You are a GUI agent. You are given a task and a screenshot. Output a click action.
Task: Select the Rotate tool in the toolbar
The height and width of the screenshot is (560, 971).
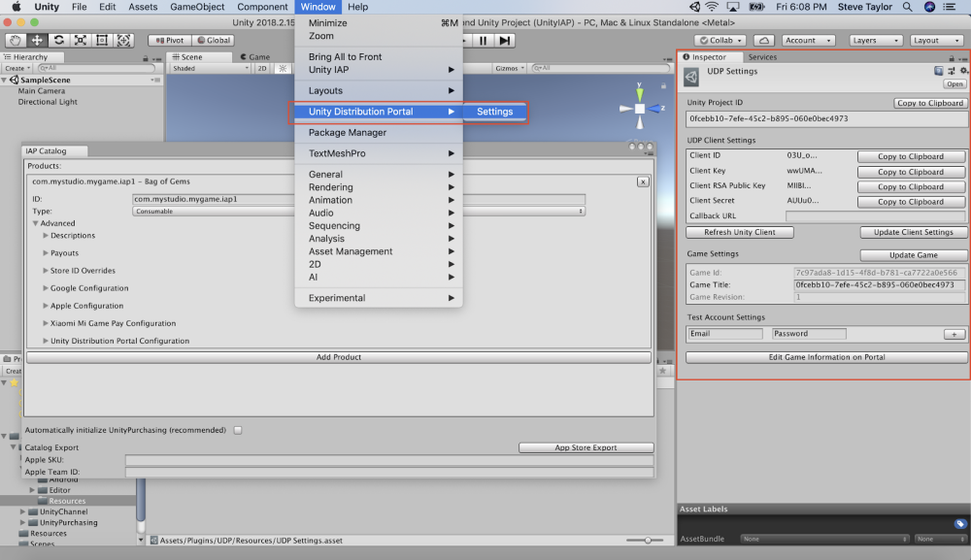(x=59, y=40)
